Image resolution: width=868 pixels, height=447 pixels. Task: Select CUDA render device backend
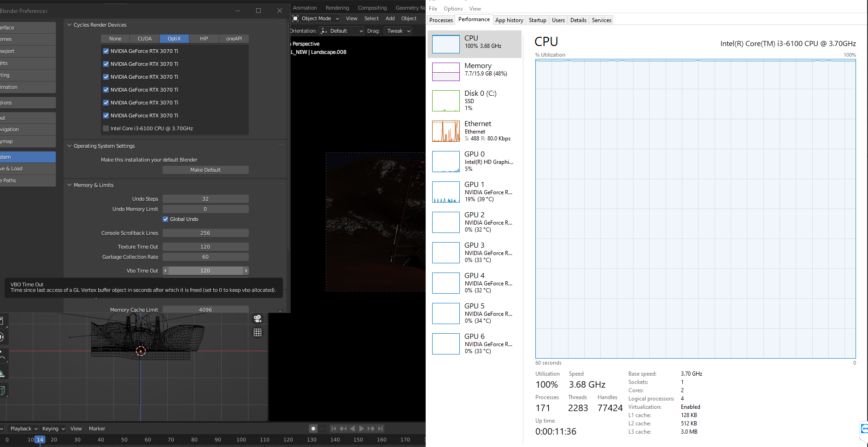point(145,39)
